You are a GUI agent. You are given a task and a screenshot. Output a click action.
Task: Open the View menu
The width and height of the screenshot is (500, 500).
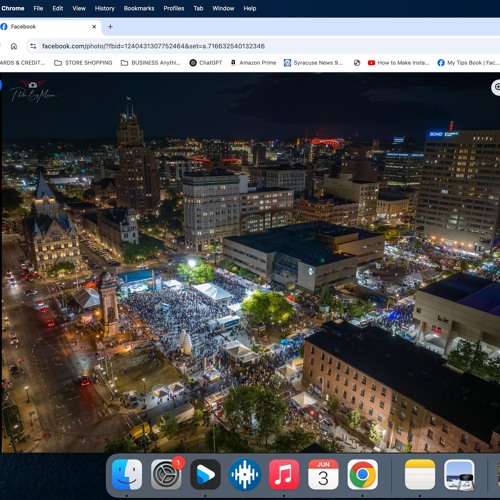(79, 8)
